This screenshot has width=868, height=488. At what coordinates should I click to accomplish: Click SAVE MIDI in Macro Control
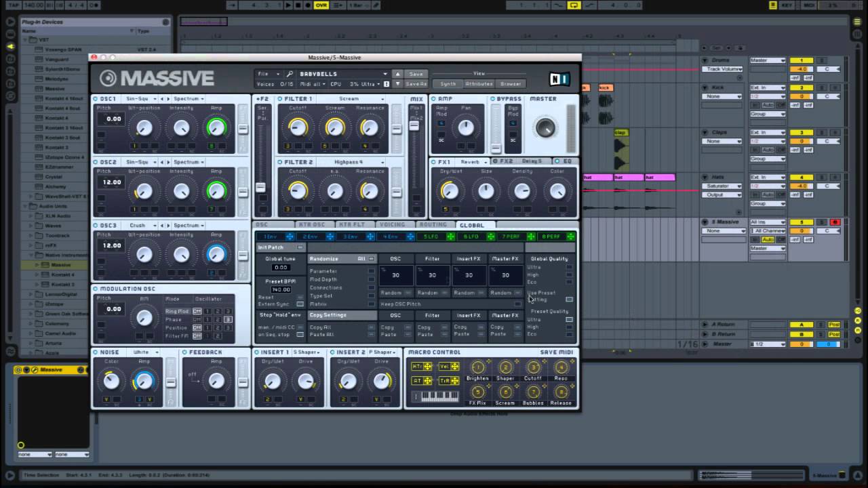tap(557, 352)
